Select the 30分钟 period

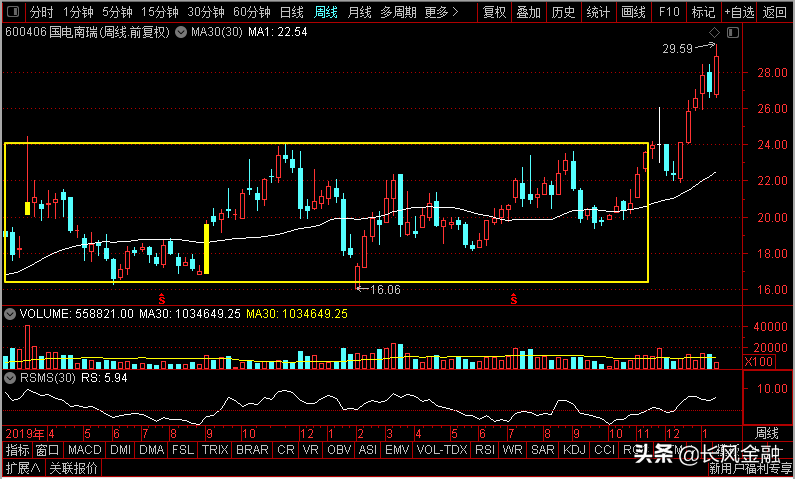(206, 12)
